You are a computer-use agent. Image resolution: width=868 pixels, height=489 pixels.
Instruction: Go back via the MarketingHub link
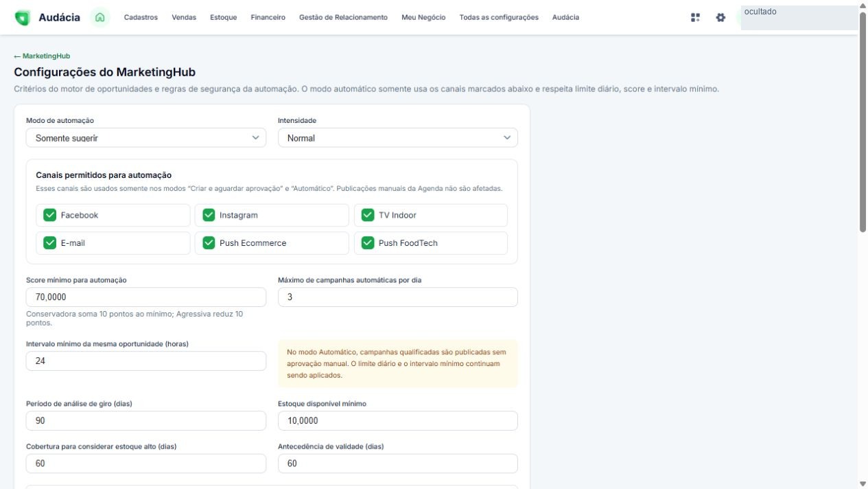coord(42,56)
